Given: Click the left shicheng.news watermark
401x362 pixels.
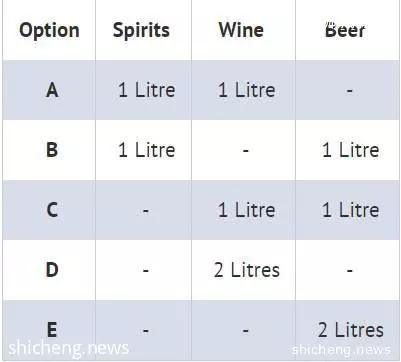Looking at the screenshot, I should tap(68, 348).
